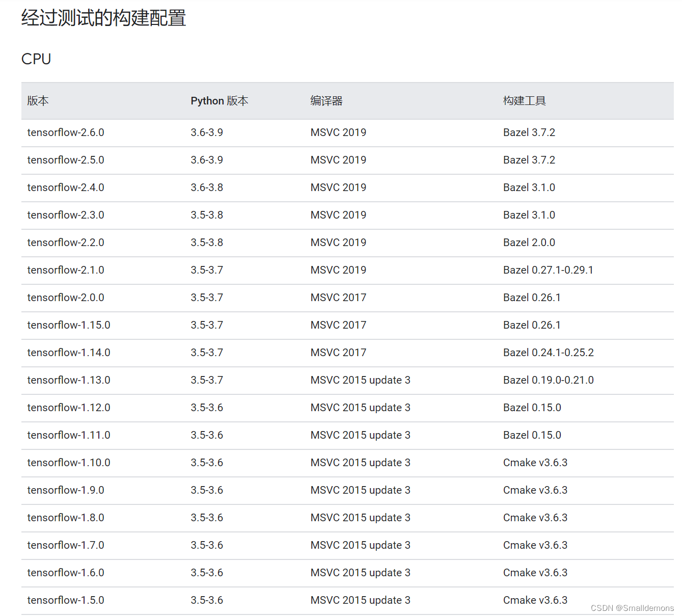Screen dimensions: 682x616
Task: Click MSVC 2015 update 3 in tensorflow-1.5.0 row
Action: 361,600
